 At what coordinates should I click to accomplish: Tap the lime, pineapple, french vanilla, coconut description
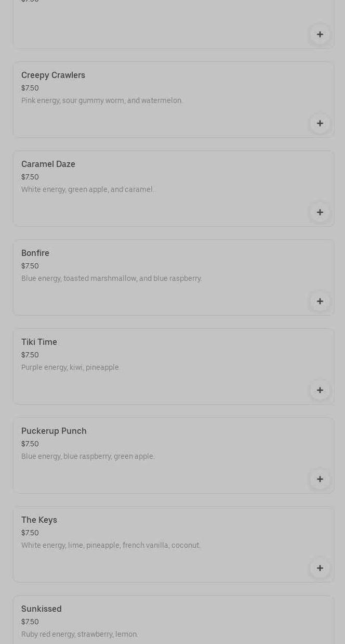[111, 545]
